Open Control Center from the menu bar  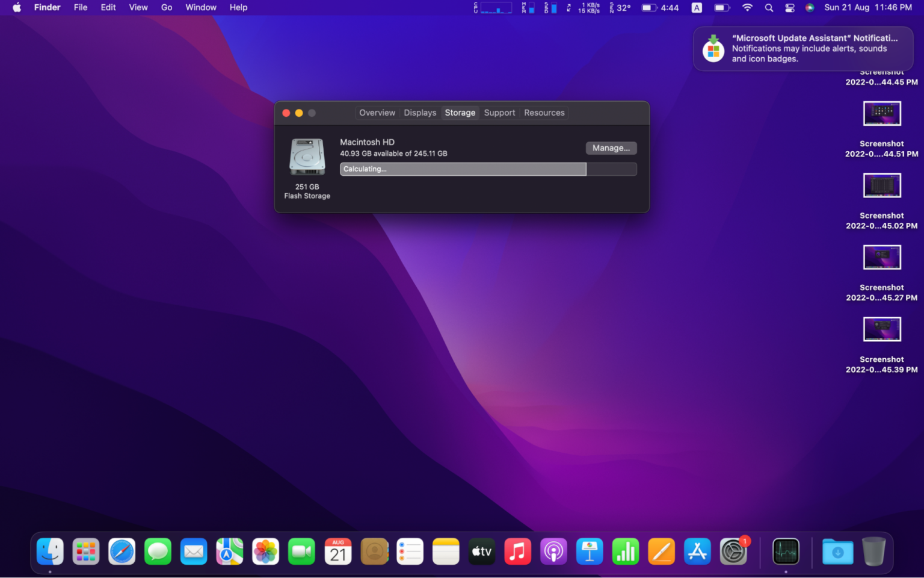[x=789, y=8]
